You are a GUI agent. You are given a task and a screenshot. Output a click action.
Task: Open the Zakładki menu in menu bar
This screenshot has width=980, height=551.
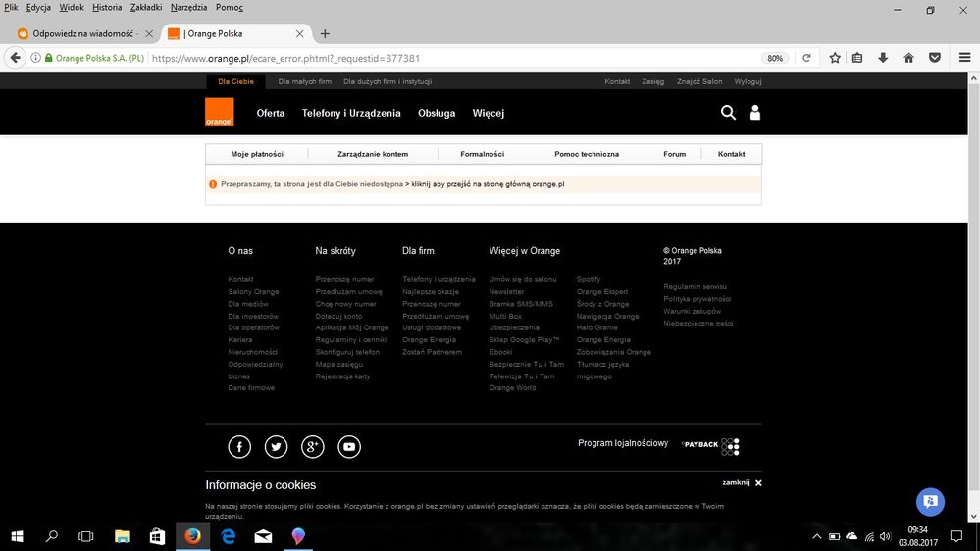tap(145, 7)
